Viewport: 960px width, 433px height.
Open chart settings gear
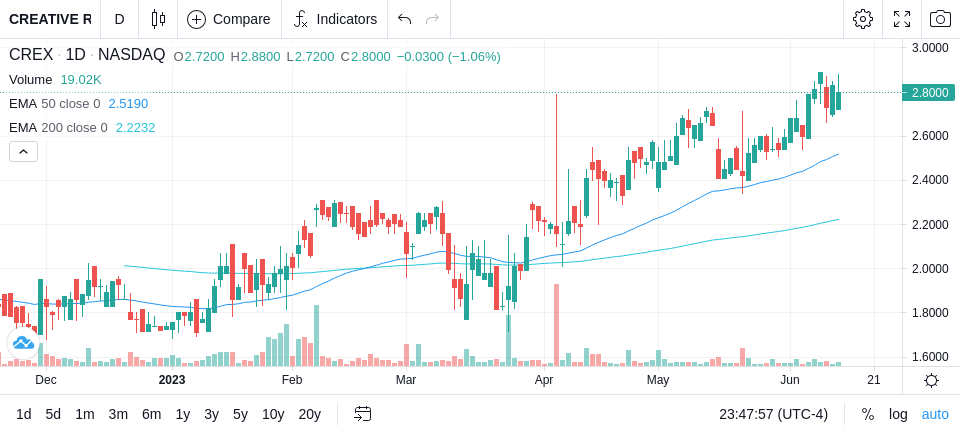(x=863, y=19)
